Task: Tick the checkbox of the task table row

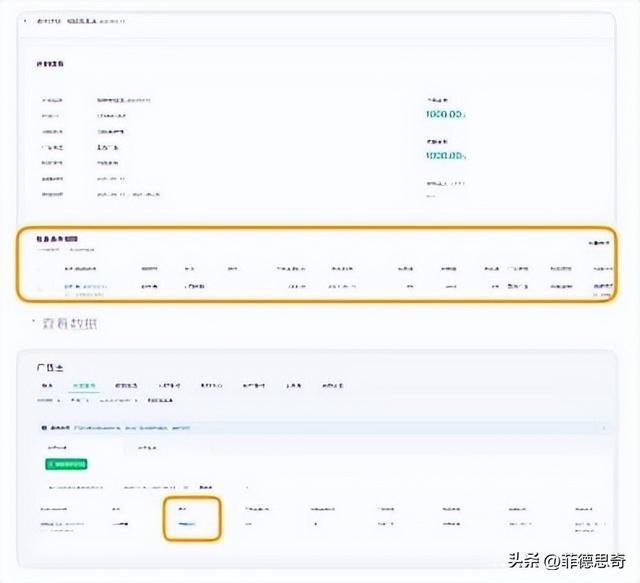Action: click(40, 287)
